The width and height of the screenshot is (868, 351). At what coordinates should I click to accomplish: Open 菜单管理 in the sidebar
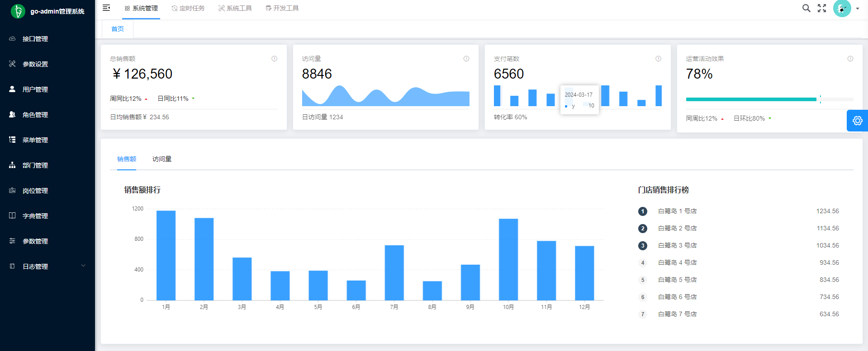[47, 140]
